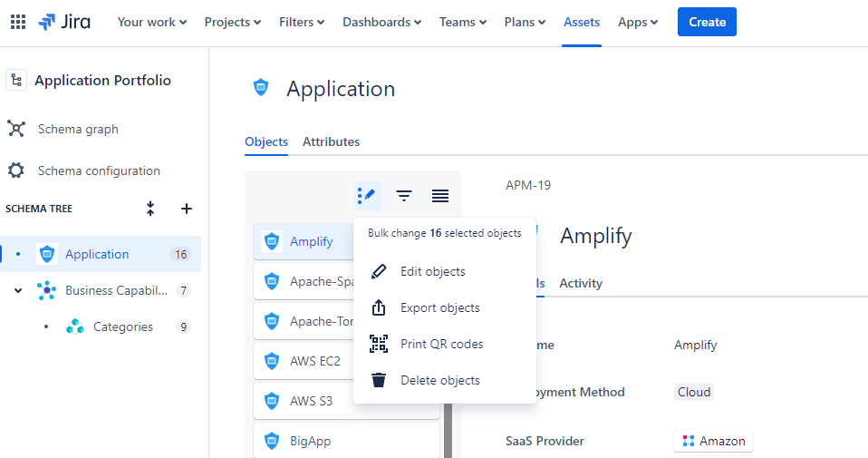Click the Application count badge 16
The height and width of the screenshot is (458, 868).
click(x=181, y=254)
